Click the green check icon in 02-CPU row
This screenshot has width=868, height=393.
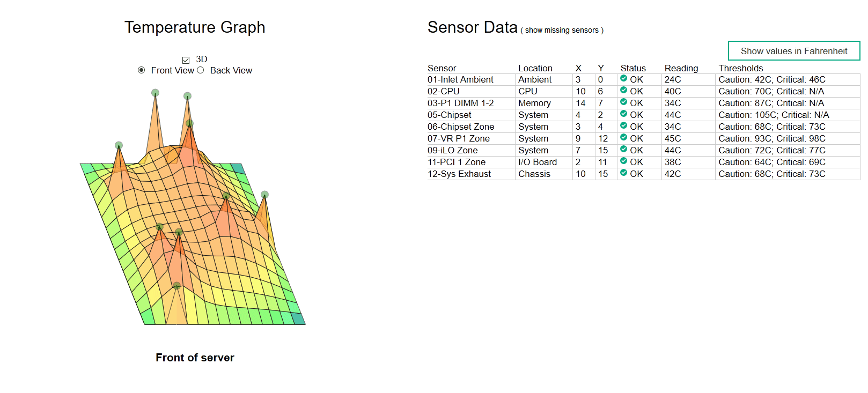click(x=623, y=90)
